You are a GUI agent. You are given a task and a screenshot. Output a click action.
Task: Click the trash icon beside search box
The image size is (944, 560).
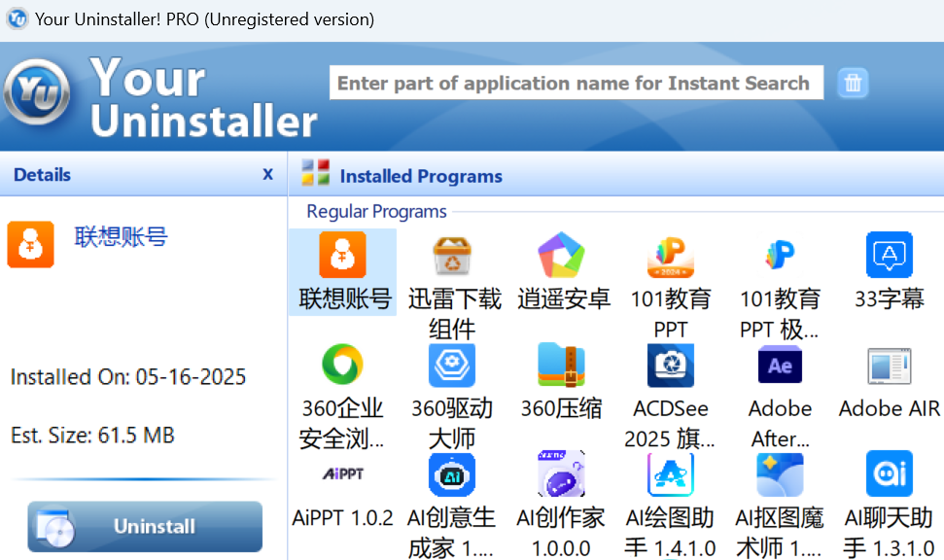[x=853, y=83]
